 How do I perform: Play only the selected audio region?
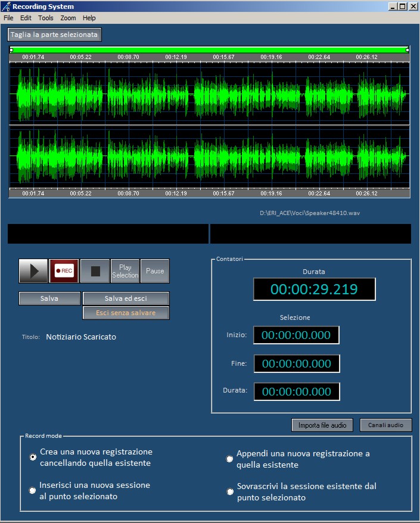[x=125, y=271]
